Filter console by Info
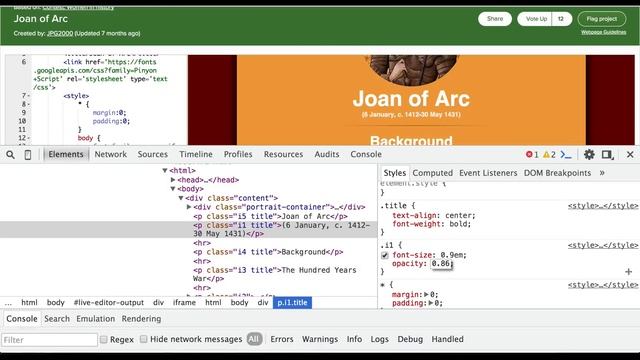This screenshot has width=640, height=360. click(x=354, y=339)
